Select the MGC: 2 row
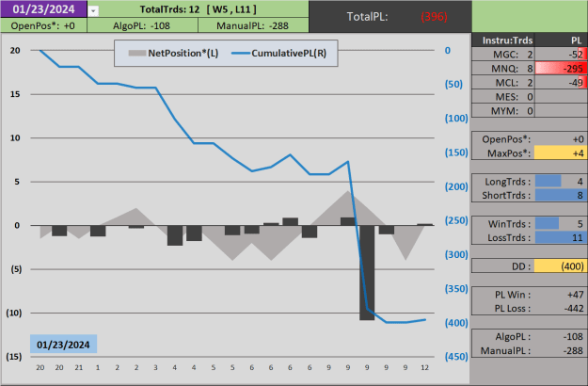588x386 pixels. [502, 55]
